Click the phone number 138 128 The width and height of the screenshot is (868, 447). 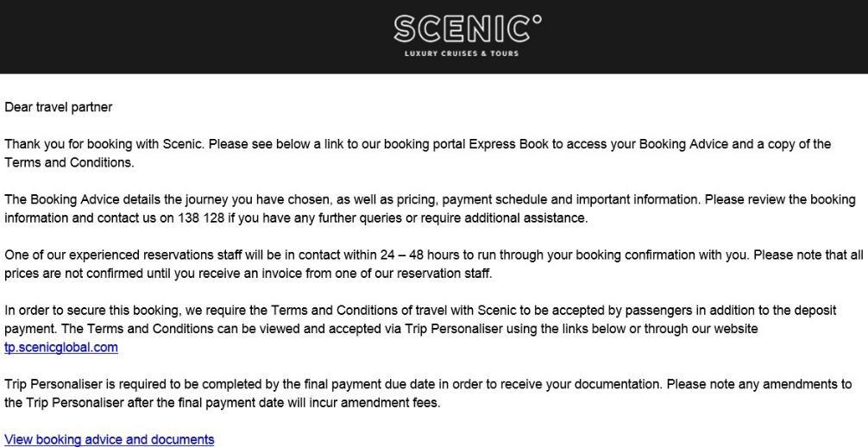click(201, 217)
